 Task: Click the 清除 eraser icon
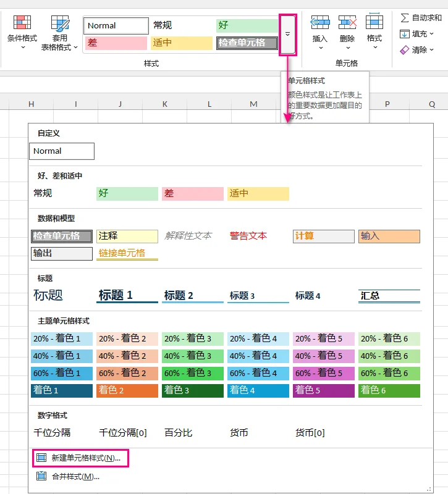coord(405,50)
